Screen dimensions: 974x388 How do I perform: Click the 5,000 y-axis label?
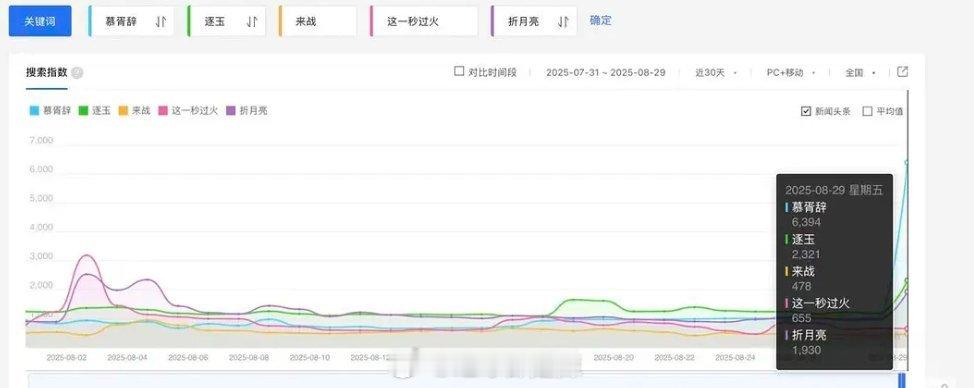[x=41, y=199]
